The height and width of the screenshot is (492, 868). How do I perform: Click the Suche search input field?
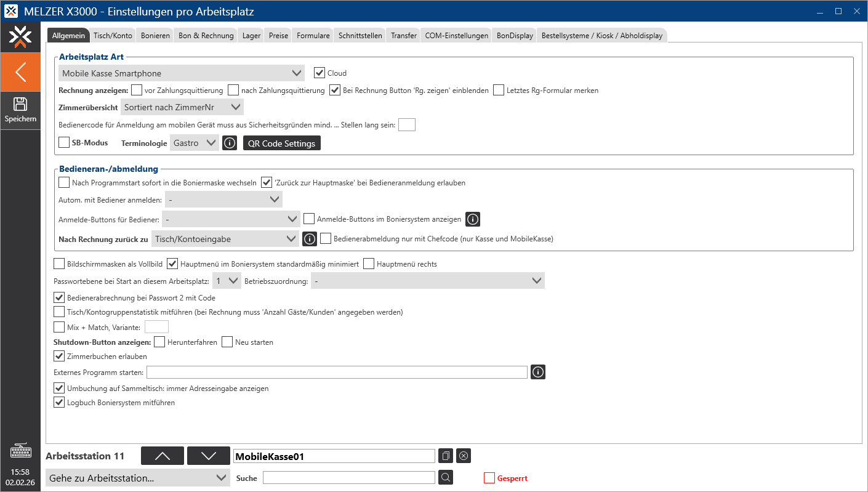click(x=349, y=477)
